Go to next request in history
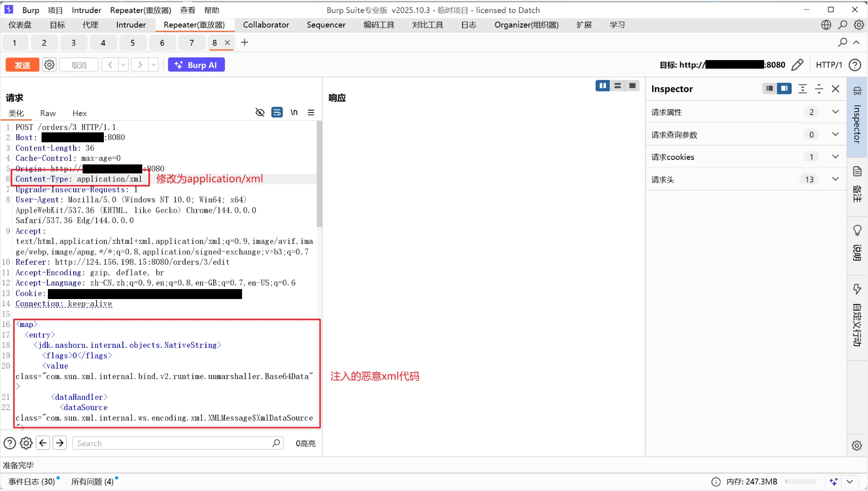Viewport: 868px width, 491px height. [140, 65]
